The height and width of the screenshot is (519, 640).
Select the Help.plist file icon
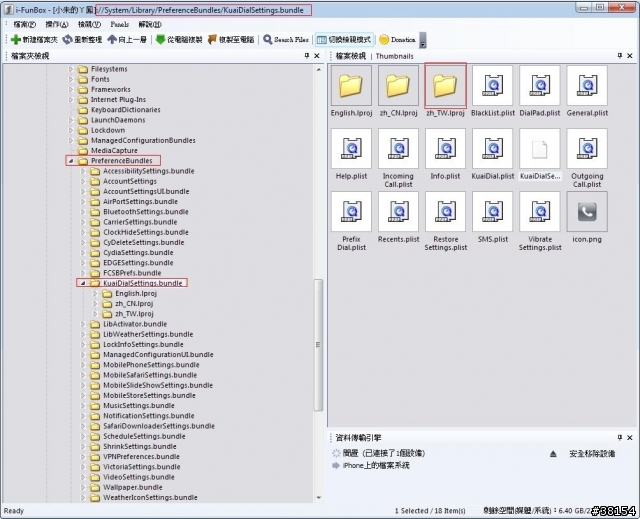pyautogui.click(x=351, y=149)
